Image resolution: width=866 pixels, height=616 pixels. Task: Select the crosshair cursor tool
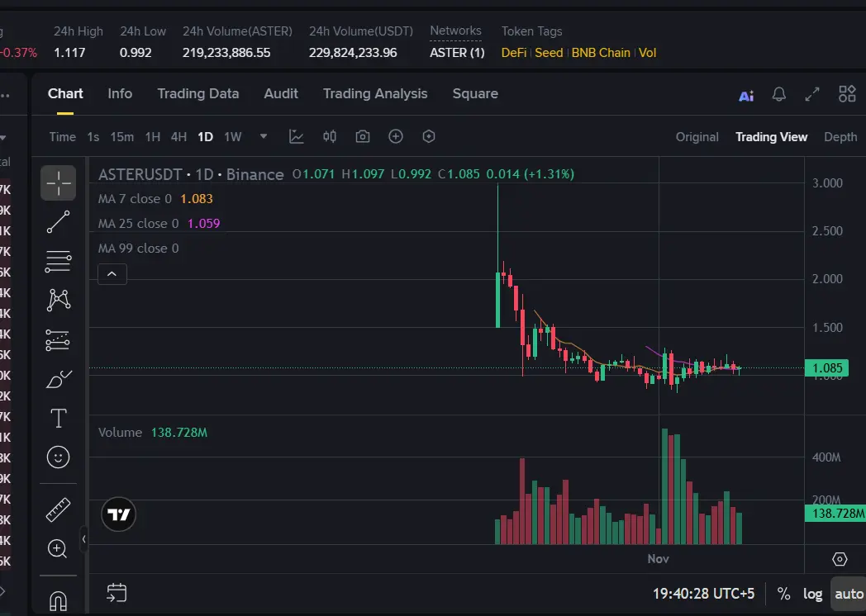click(x=58, y=182)
